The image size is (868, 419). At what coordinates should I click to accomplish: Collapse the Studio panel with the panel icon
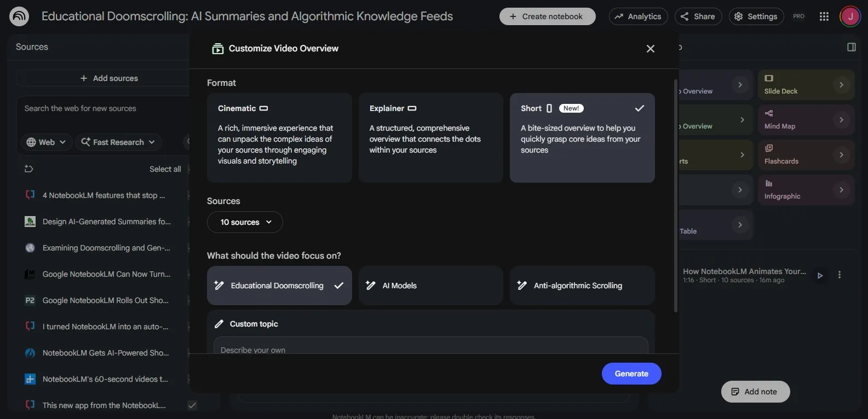pyautogui.click(x=852, y=47)
